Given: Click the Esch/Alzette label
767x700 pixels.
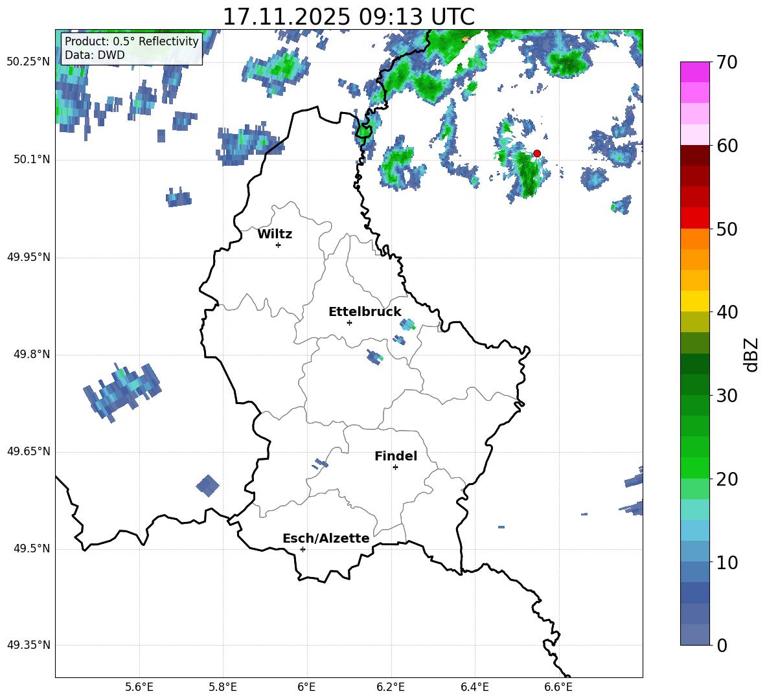Looking at the screenshot, I should tap(326, 538).
